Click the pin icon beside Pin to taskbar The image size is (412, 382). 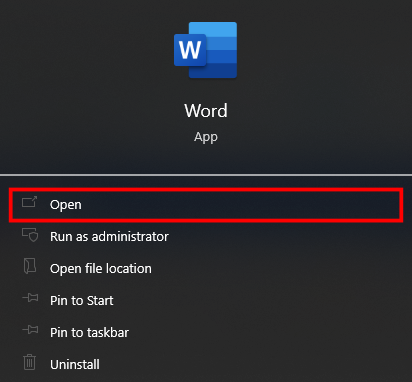click(x=30, y=330)
